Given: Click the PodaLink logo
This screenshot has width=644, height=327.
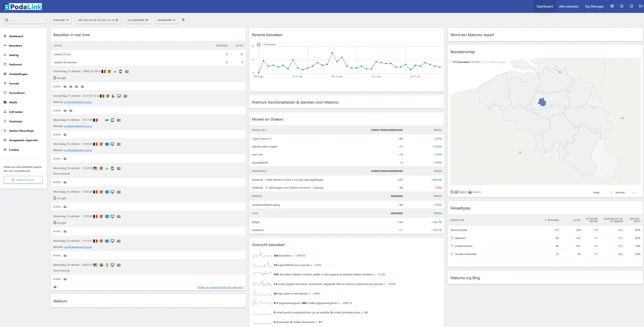Looking at the screenshot, I should (22, 6).
